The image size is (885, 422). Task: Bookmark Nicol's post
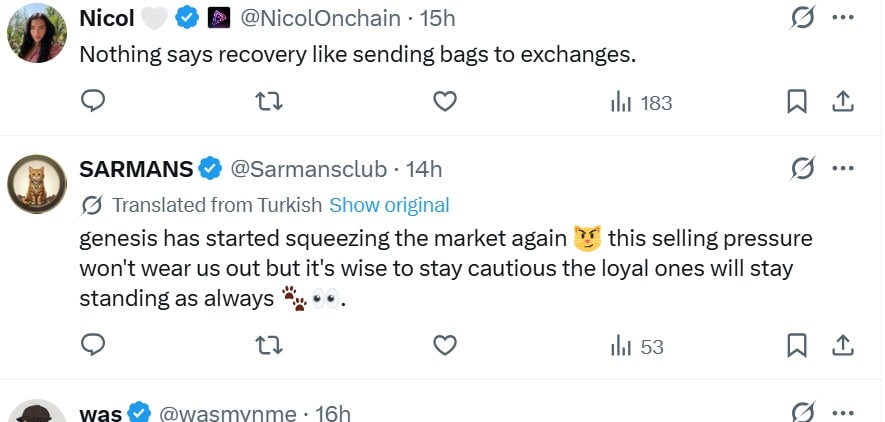tap(797, 102)
